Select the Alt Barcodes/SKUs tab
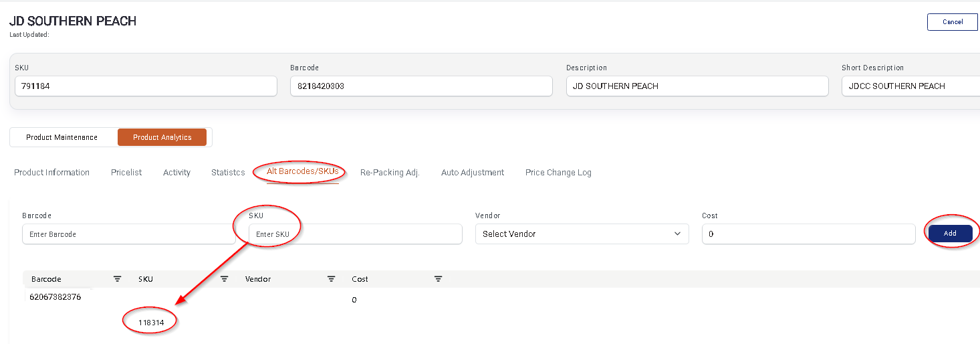 (303, 171)
